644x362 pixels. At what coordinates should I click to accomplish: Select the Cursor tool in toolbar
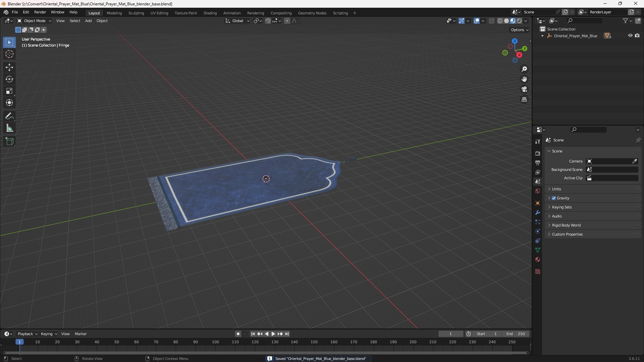(9, 54)
